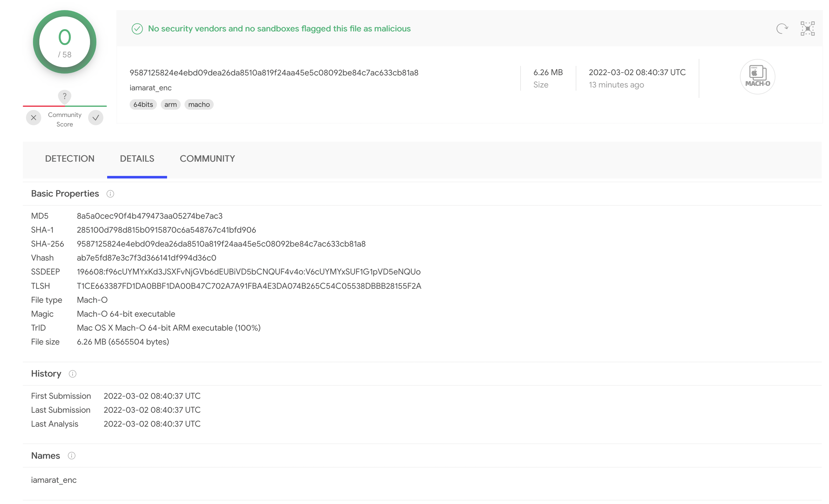Viewport: 829px width, 504px height.
Task: Click the MACH-O file type icon
Action: [x=757, y=77]
